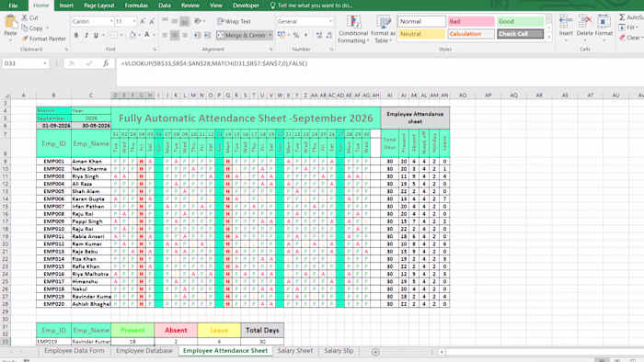Click in the formula bar VLOOKUP text

[214, 63]
